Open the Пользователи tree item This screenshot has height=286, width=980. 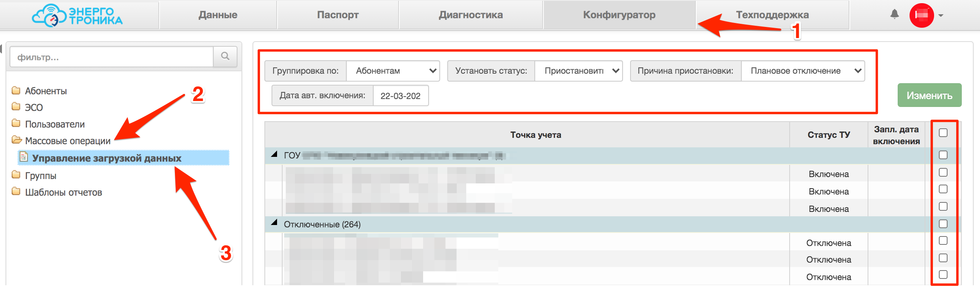55,124
